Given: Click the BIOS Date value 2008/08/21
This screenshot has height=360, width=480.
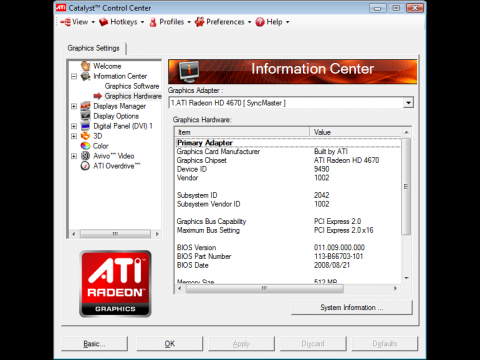Looking at the screenshot, I should (332, 265).
